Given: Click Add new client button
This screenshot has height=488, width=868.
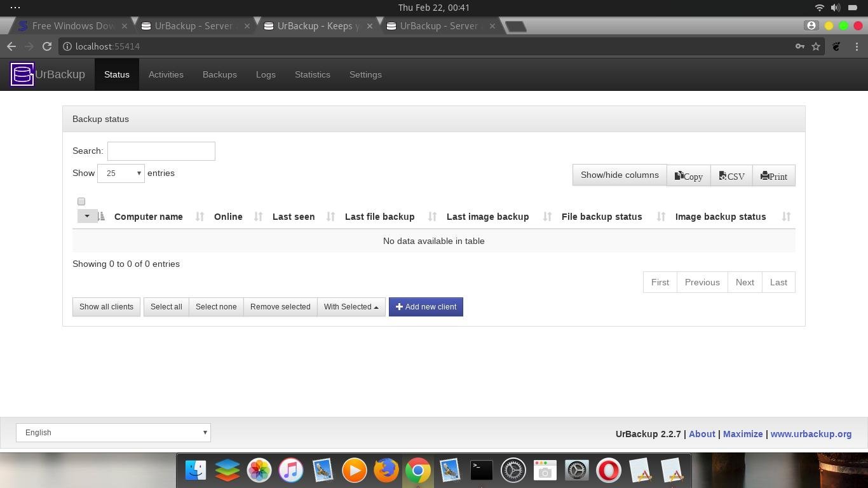Looking at the screenshot, I should [426, 307].
